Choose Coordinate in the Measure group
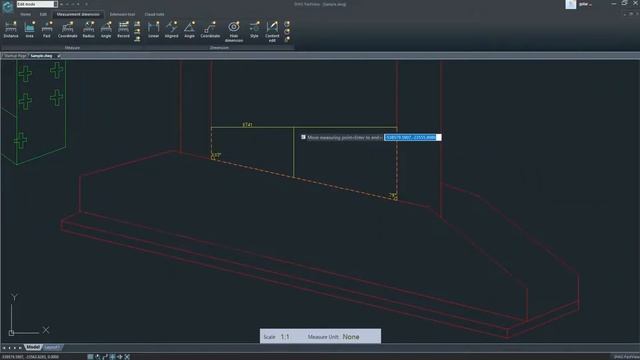Viewport: 640px width, 360px height. [x=68, y=30]
